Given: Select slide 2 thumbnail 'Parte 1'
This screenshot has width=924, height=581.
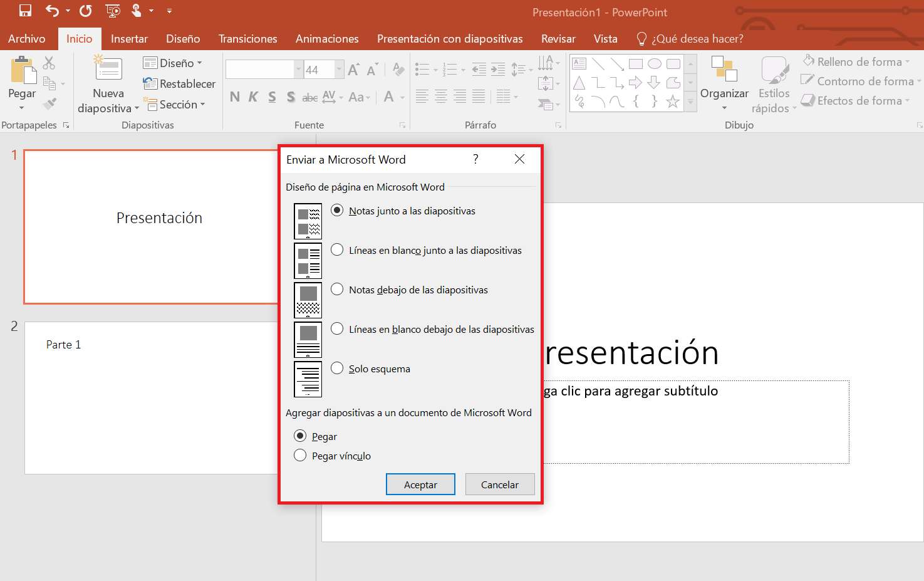Looking at the screenshot, I should click(151, 398).
